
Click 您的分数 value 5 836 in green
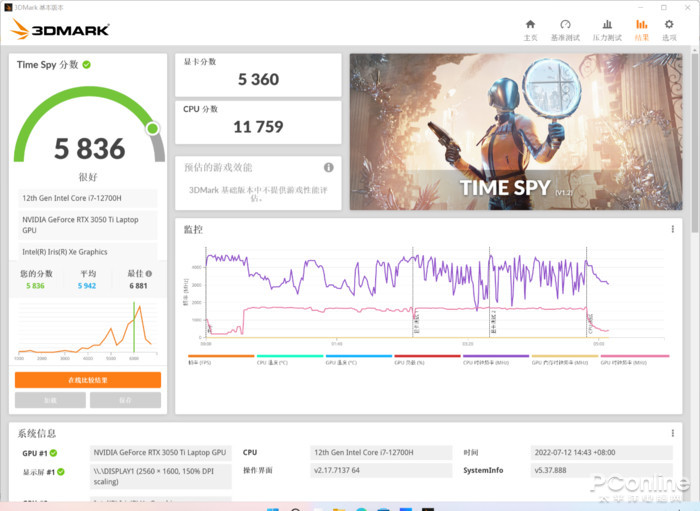(35, 286)
